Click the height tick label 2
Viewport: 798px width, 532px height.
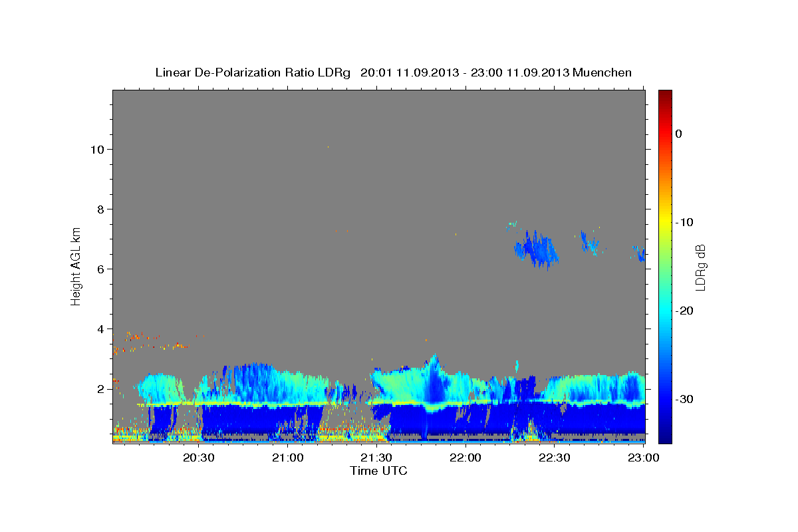[x=100, y=388]
